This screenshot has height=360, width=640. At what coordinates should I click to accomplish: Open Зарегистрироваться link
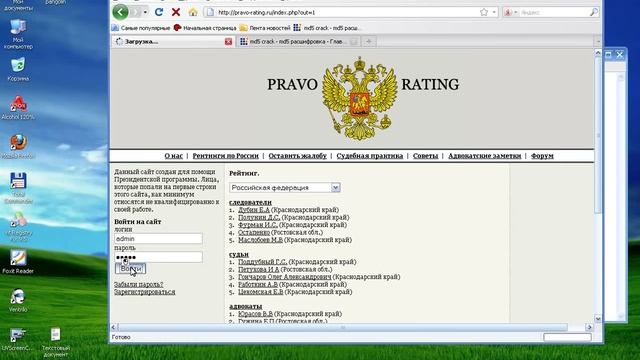[x=144, y=292]
